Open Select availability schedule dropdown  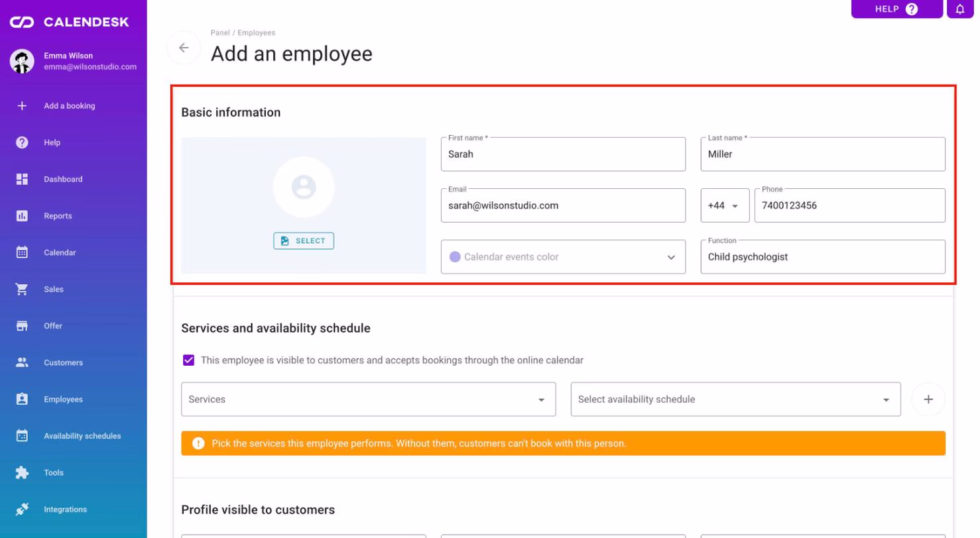pos(735,400)
